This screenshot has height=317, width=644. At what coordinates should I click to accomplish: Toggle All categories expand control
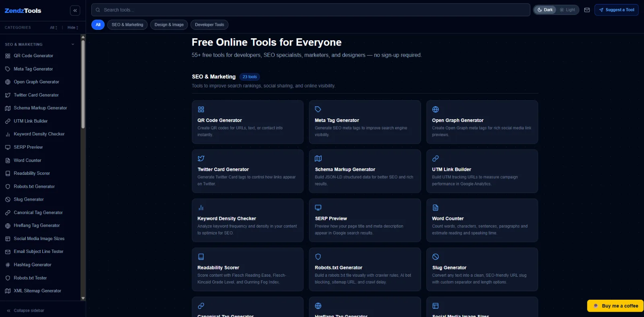pos(54,27)
